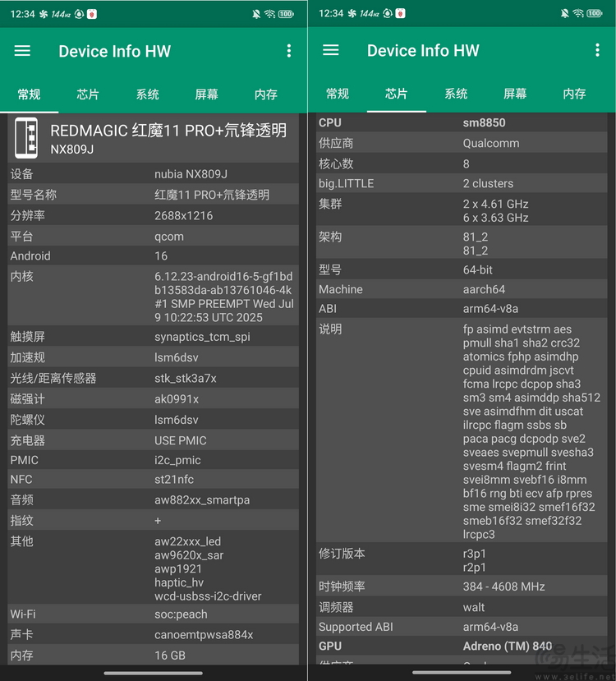Tap the 分辨率 2688x1216 row

154,216
